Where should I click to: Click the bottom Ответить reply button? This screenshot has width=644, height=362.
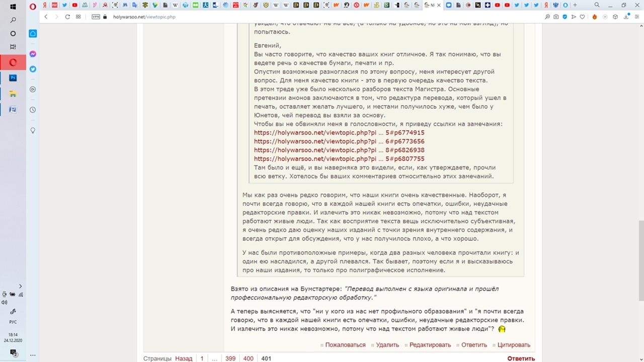tap(521, 358)
